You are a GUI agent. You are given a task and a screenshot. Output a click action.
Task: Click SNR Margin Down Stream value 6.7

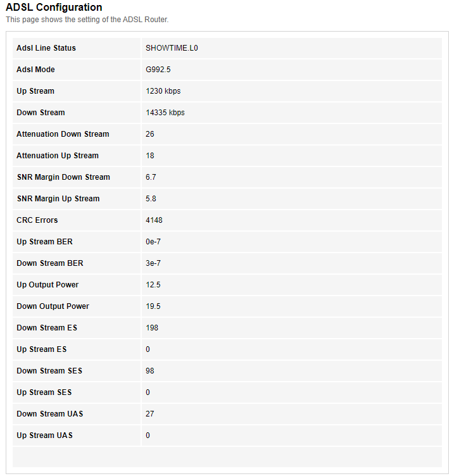151,177
